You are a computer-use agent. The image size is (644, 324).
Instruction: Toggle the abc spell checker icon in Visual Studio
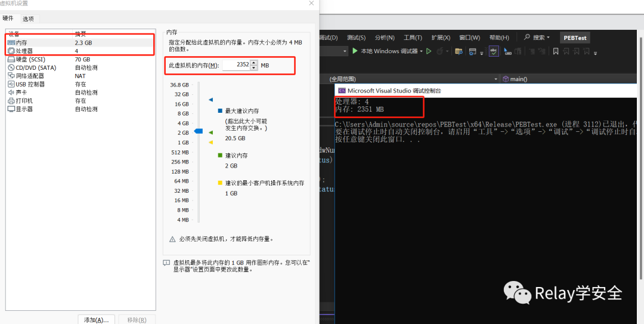(494, 51)
